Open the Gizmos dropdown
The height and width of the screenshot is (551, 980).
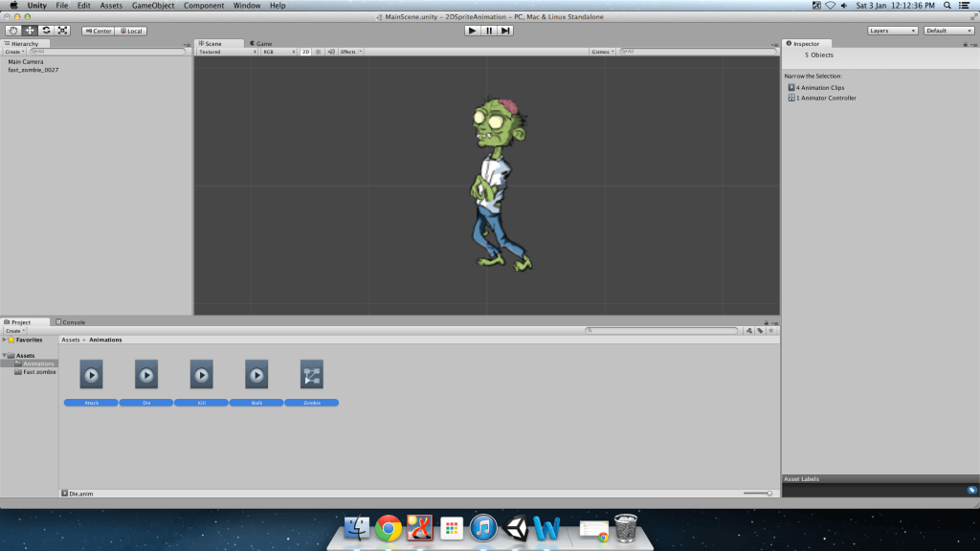(603, 52)
